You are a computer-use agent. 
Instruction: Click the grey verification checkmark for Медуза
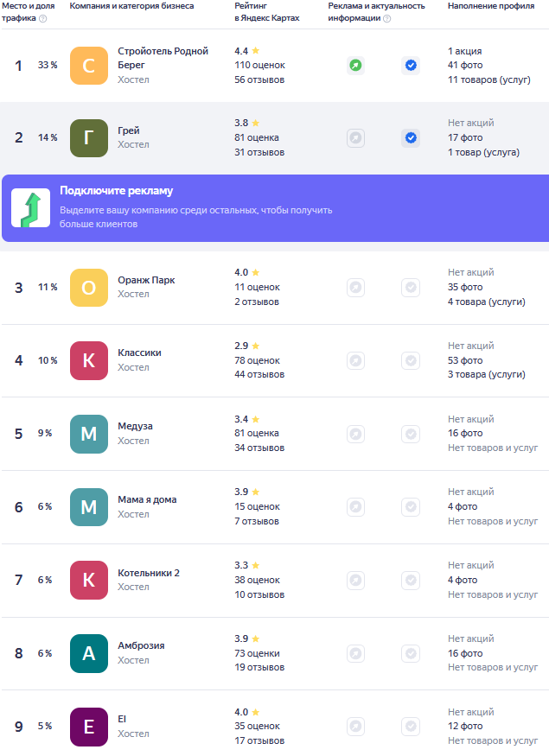coord(411,434)
